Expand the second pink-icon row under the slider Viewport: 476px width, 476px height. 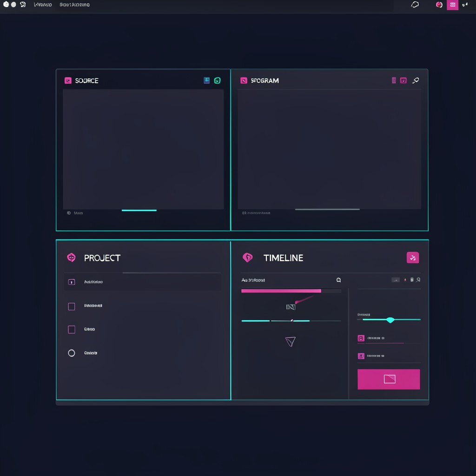pos(389,356)
